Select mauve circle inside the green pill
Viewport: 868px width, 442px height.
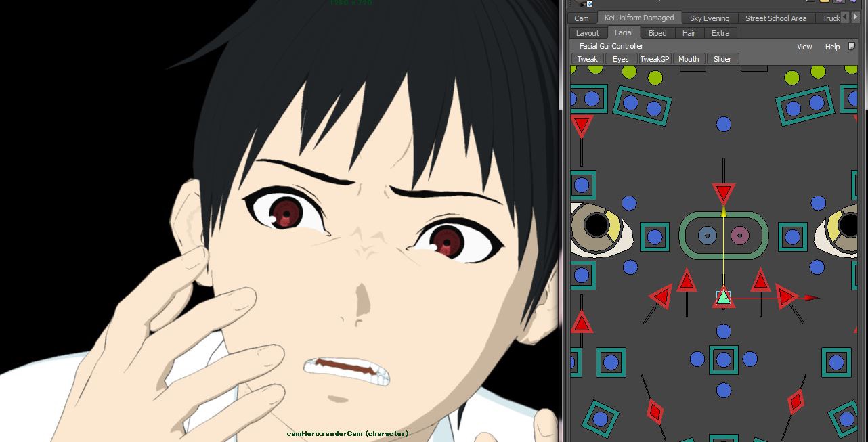click(x=740, y=236)
